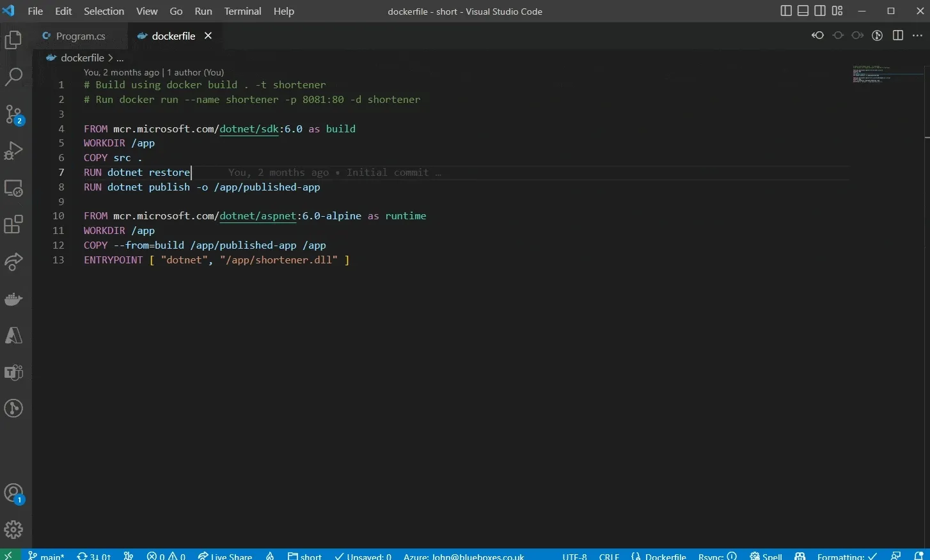Place cursor on the ENTRYPOINT line
Image resolution: width=930 pixels, height=560 pixels.
coord(217,260)
